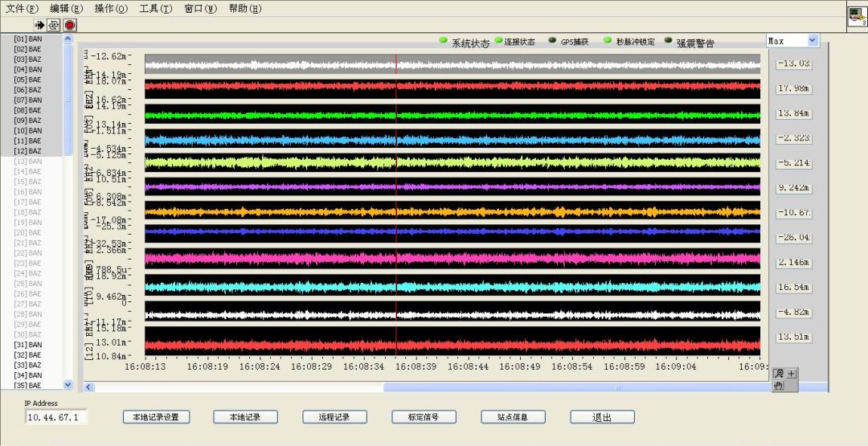Viewport: 868px width, 446px height.
Task: Open the 文件(F) menu
Action: pos(23,8)
